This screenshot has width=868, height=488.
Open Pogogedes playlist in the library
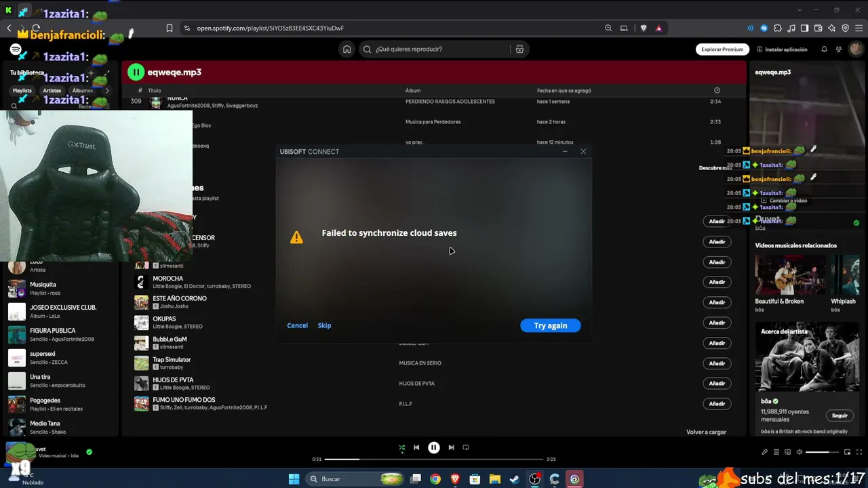61,403
